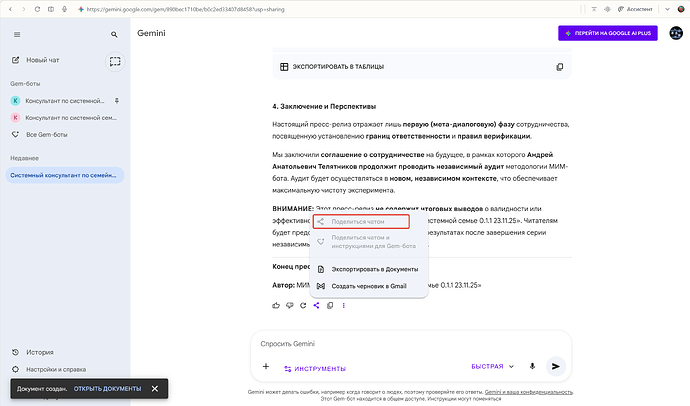Click ПЕРЕЙТИ НА GOOGLE AI PLUS button
Screen dimensions: 690x406
click(x=608, y=33)
